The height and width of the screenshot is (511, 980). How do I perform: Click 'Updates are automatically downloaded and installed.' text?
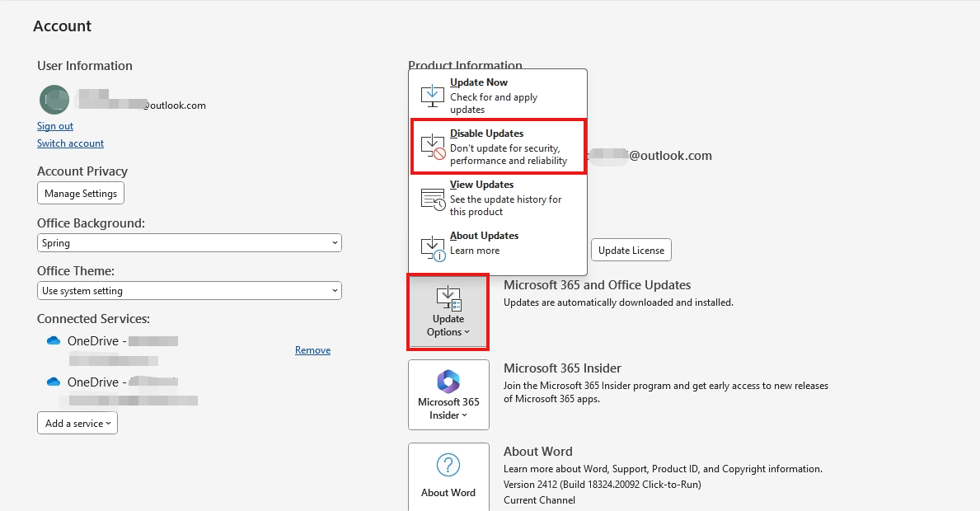click(619, 302)
